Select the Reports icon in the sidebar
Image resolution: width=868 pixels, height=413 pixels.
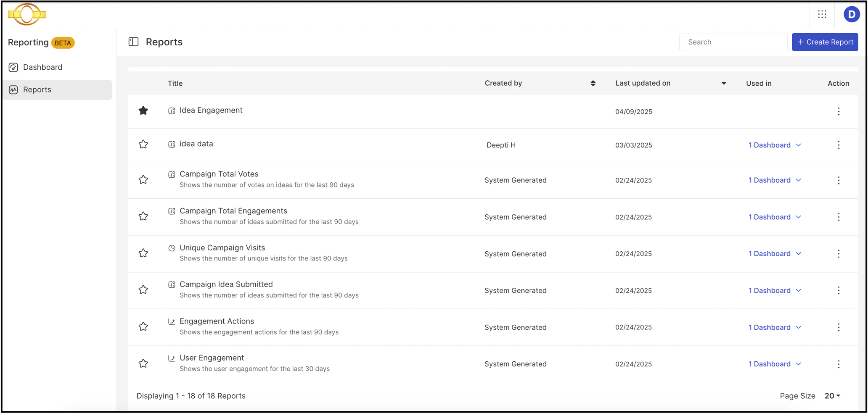(14, 89)
